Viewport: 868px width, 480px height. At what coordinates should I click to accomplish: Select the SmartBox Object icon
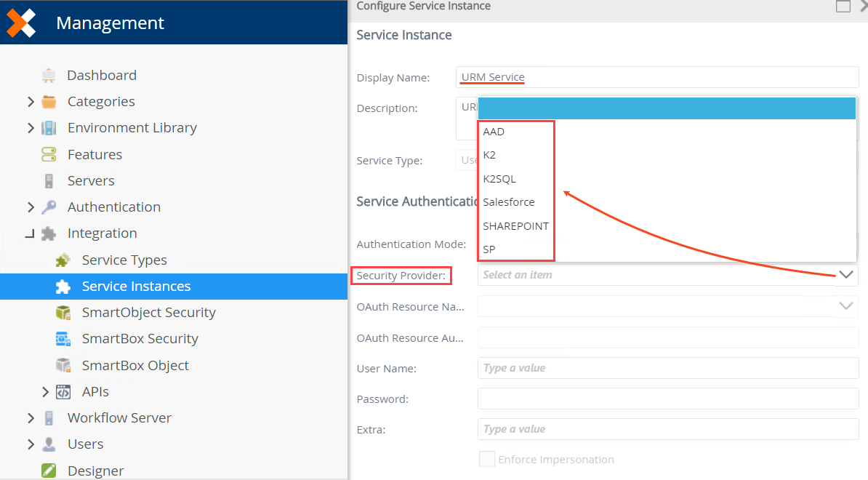coord(63,364)
